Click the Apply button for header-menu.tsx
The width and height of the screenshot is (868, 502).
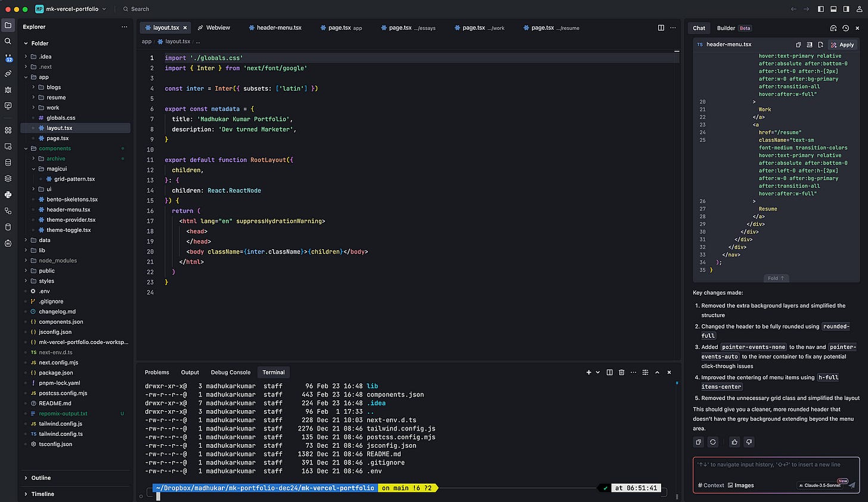(x=842, y=45)
